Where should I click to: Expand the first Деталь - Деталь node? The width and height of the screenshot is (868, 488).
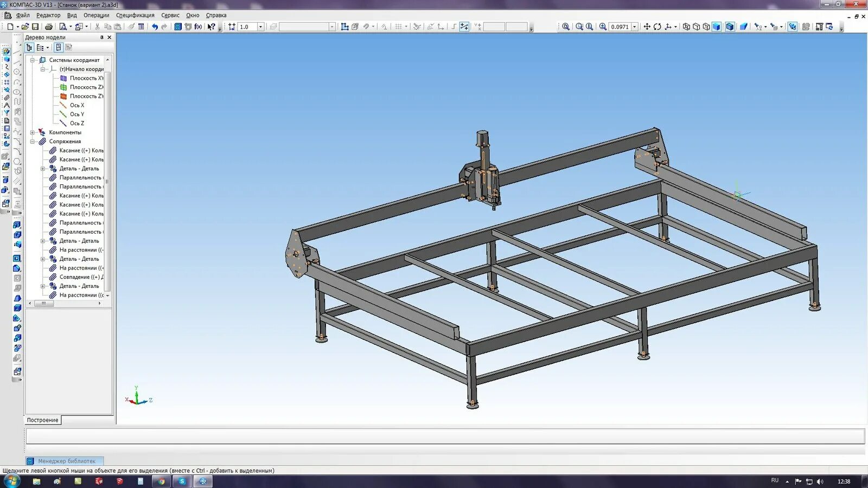coord(43,169)
